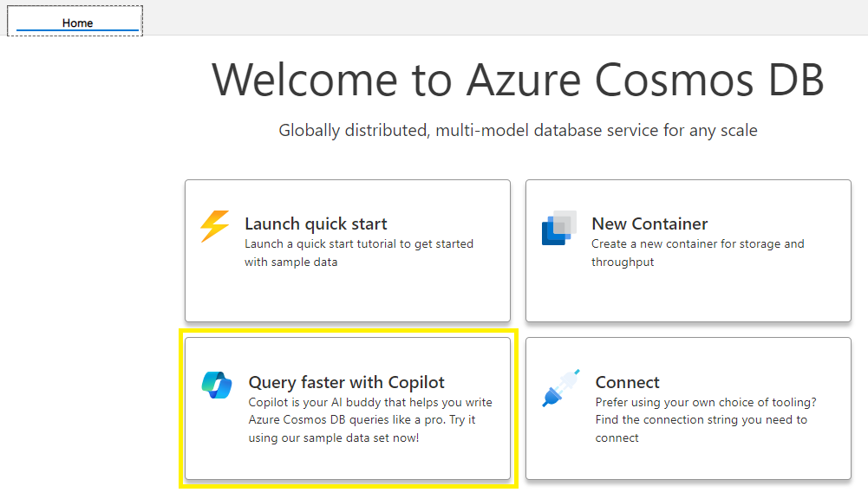Click the quick start tutorial description text

(359, 253)
